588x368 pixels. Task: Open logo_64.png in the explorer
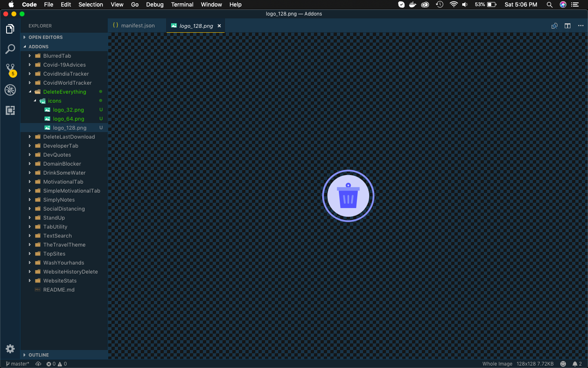tap(64, 119)
